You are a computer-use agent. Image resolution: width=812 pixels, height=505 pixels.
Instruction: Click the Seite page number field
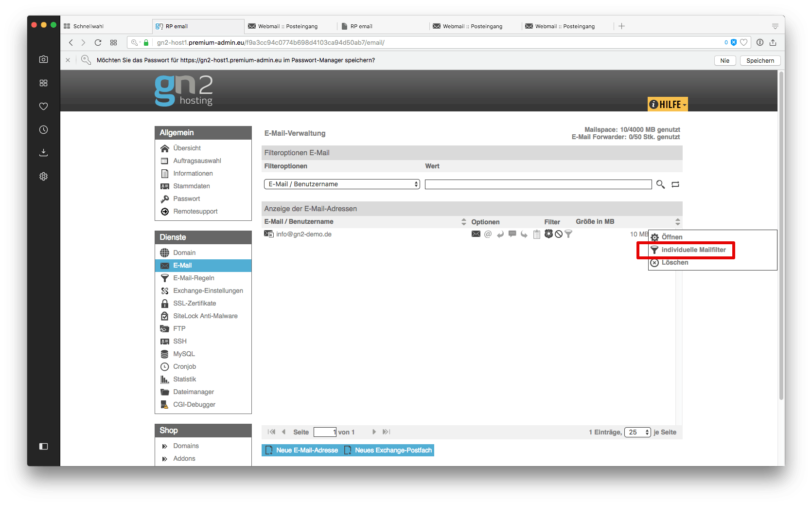coord(325,432)
